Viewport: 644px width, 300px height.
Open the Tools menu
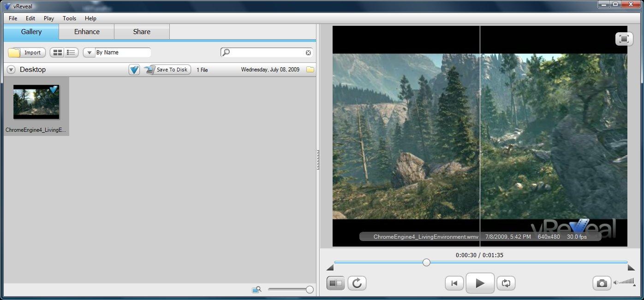[x=70, y=18]
